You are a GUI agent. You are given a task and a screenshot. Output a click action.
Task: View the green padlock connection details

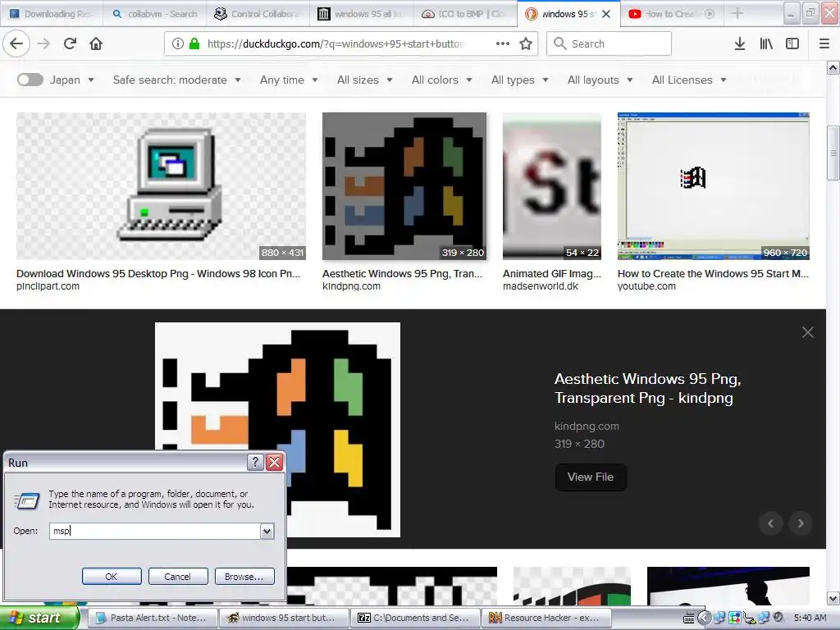(194, 43)
